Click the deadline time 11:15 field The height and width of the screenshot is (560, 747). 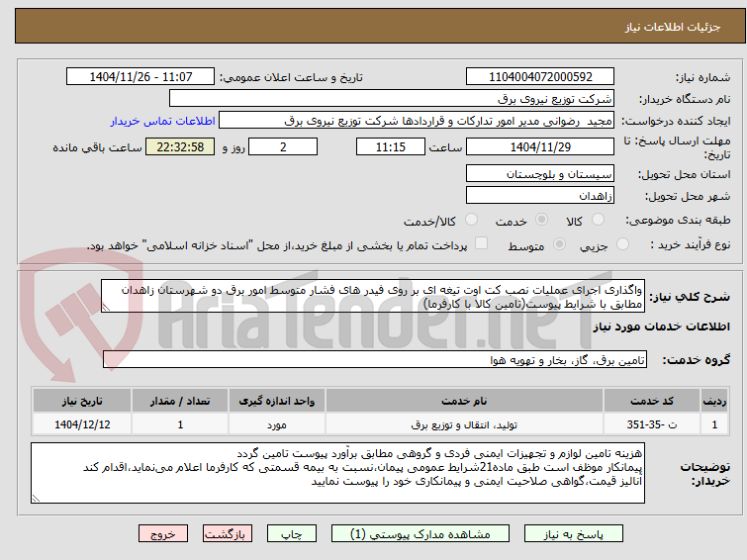(x=391, y=146)
